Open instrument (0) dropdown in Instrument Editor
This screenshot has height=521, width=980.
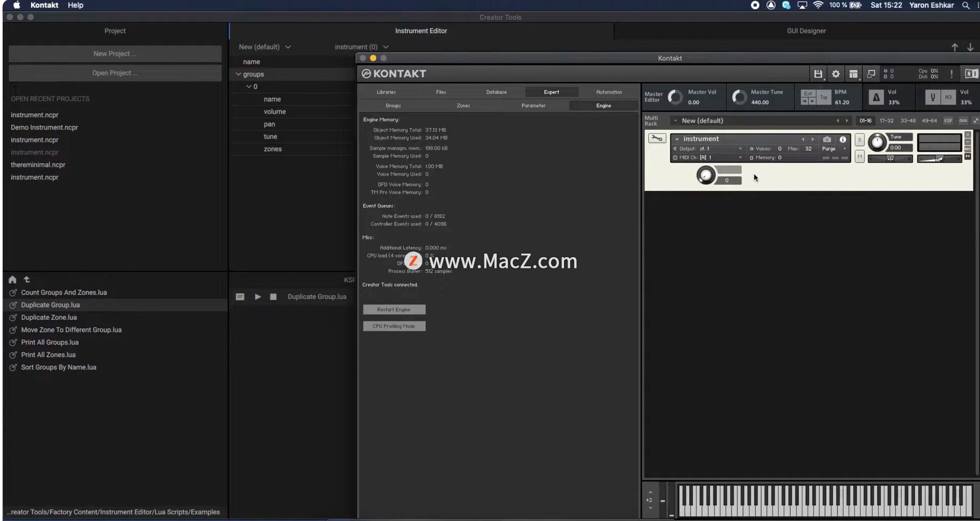pos(361,47)
